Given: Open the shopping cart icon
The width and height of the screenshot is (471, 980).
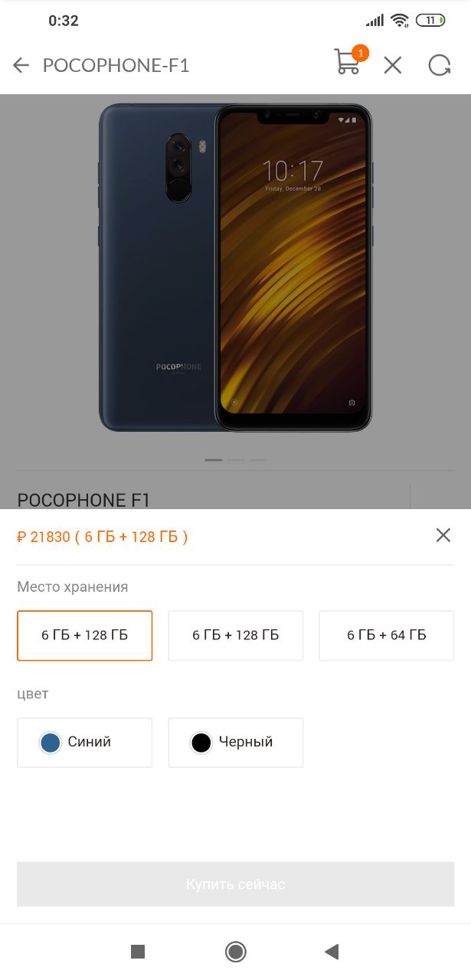Looking at the screenshot, I should tap(348, 63).
